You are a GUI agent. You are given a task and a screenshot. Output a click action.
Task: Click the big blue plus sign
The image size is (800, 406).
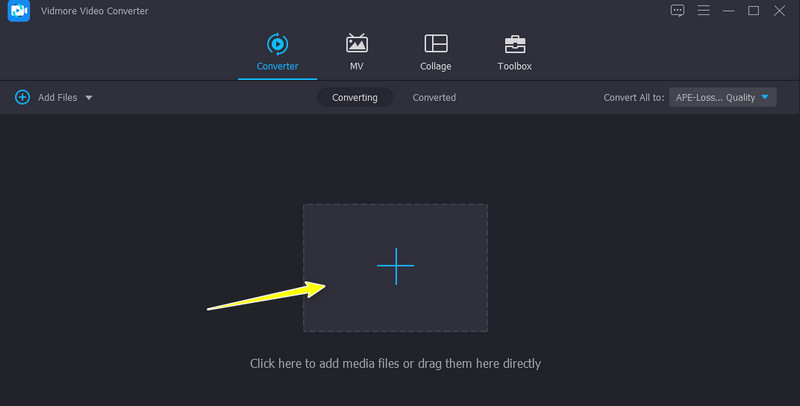tap(395, 266)
